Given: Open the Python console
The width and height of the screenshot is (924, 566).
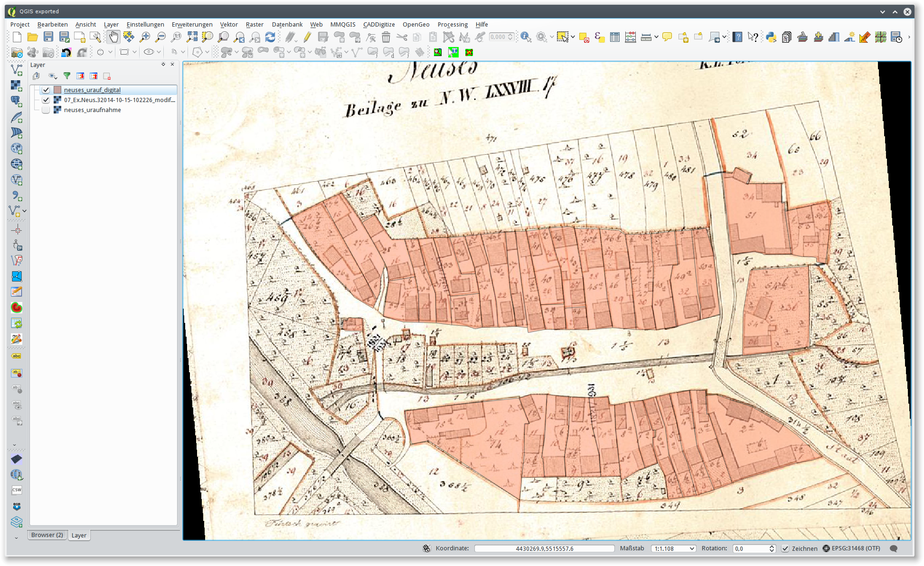Looking at the screenshot, I should click(771, 37).
